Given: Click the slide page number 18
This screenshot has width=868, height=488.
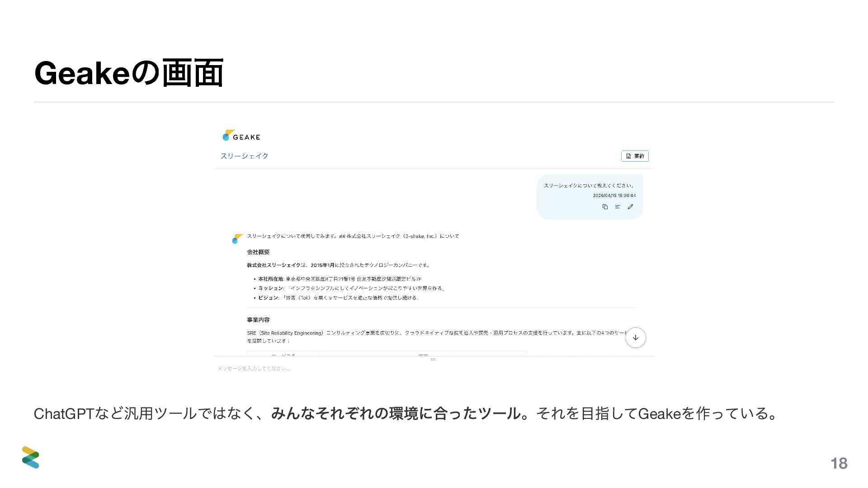Looking at the screenshot, I should point(839,463).
